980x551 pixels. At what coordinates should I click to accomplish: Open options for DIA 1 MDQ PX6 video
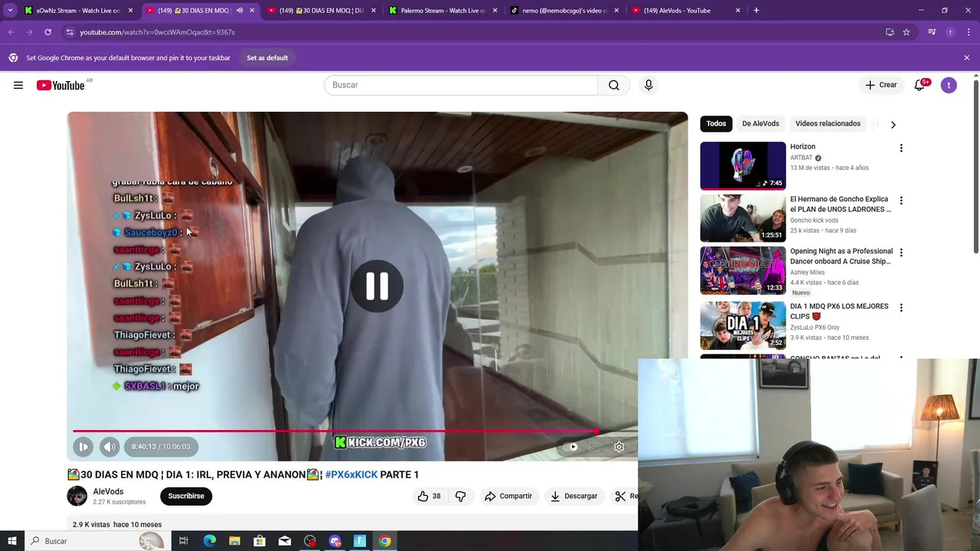coord(901,308)
